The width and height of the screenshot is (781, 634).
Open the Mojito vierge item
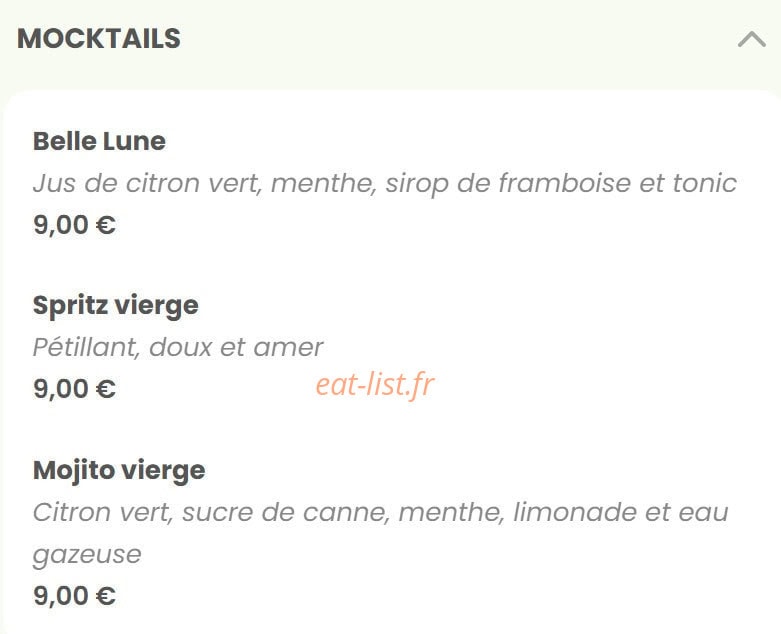coord(119,470)
